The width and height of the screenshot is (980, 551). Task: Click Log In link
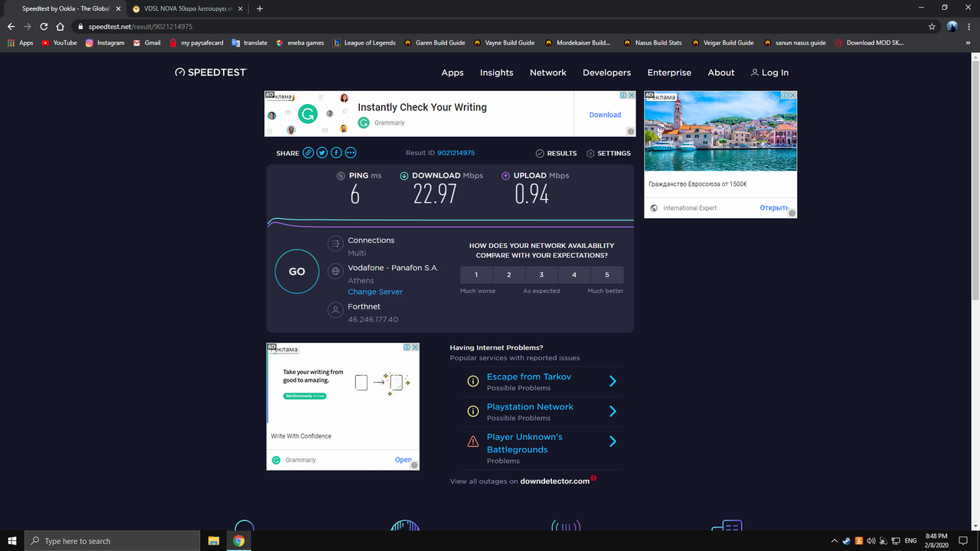(770, 73)
